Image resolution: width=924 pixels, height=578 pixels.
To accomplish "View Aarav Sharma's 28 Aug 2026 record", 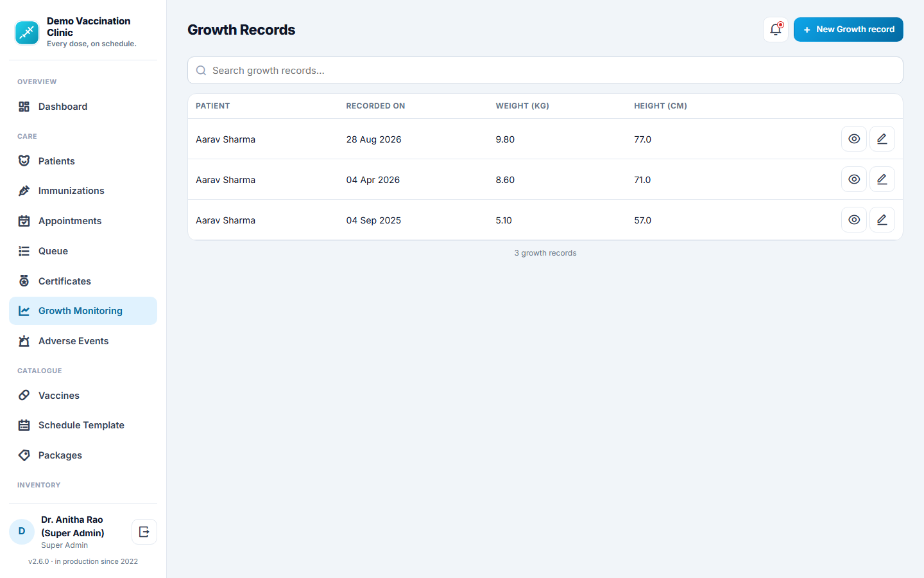I will tap(854, 139).
